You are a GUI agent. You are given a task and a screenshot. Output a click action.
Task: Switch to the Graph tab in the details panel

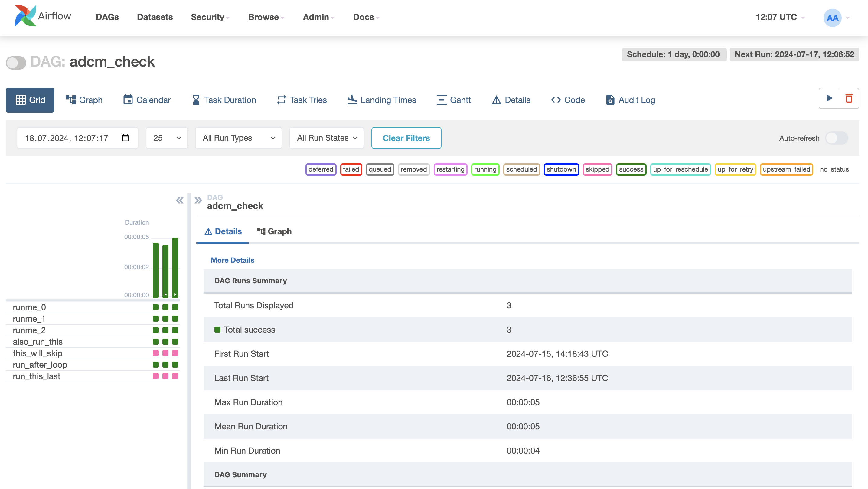[274, 231]
